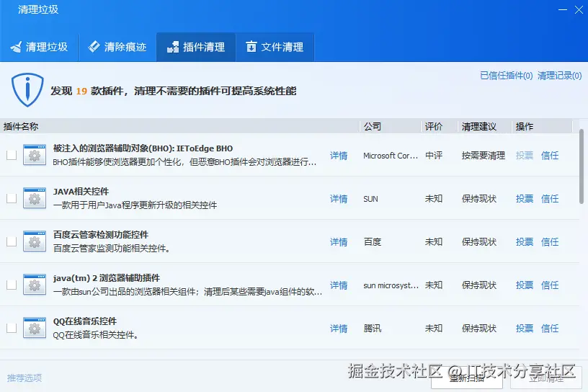This screenshot has width=588, height=392.
Task: View 详情 for JAVA相关控件
Action: 339,199
